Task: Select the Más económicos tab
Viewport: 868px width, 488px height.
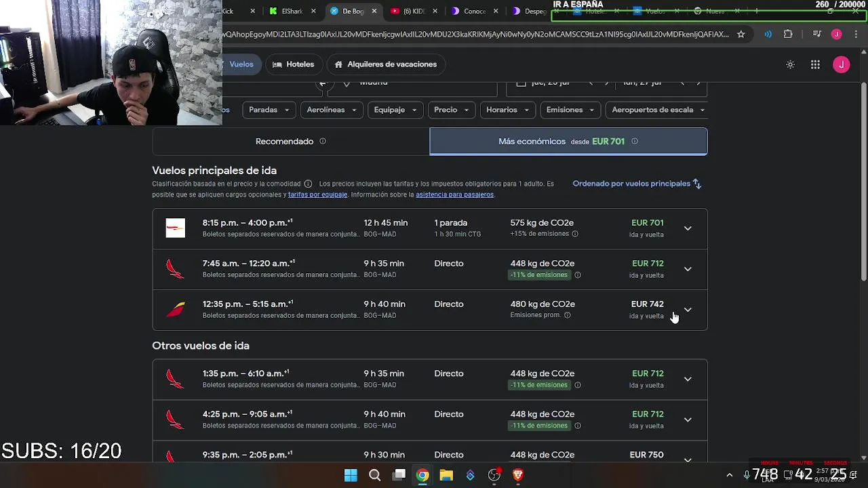Action: 568,142
